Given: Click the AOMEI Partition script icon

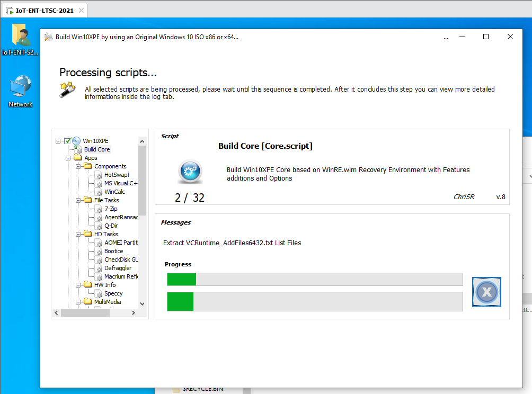Looking at the screenshot, I should click(x=99, y=243).
